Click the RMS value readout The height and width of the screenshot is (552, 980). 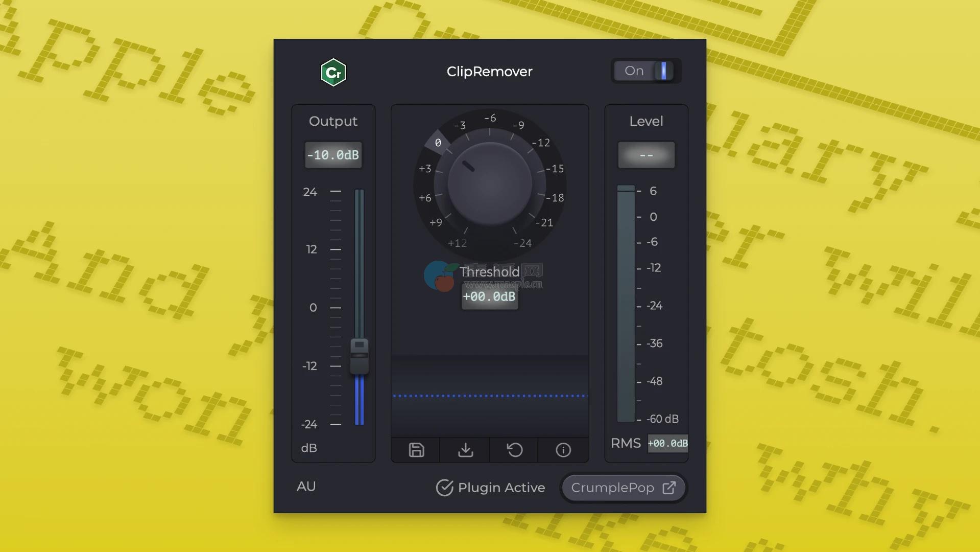tap(667, 443)
